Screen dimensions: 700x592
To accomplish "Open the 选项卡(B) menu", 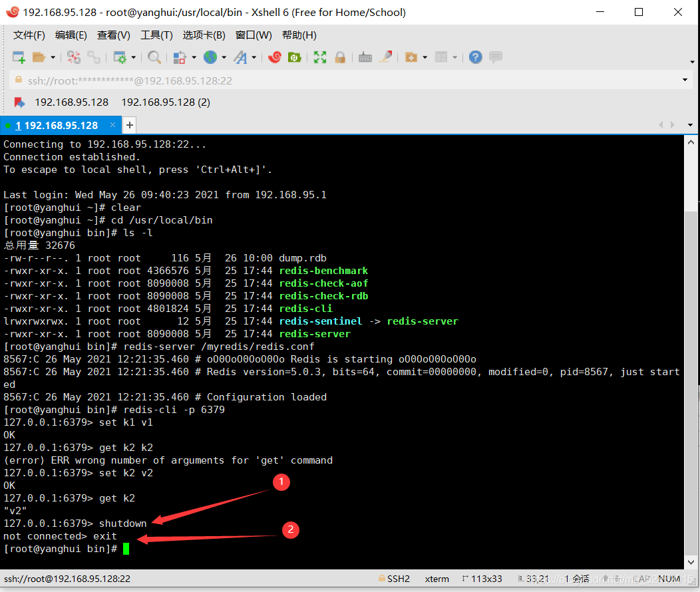I will (x=204, y=35).
